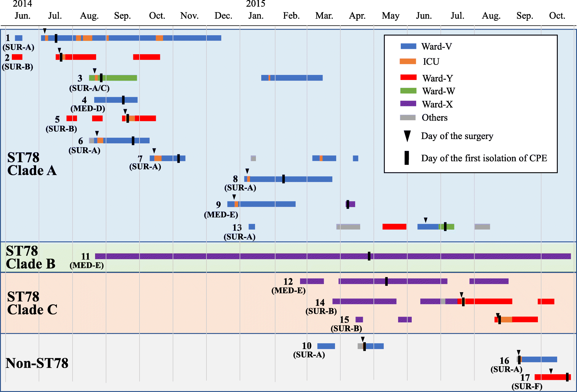Click patient label '14 (SUR-B)'
The width and height of the screenshot is (577, 392).
click(x=321, y=307)
